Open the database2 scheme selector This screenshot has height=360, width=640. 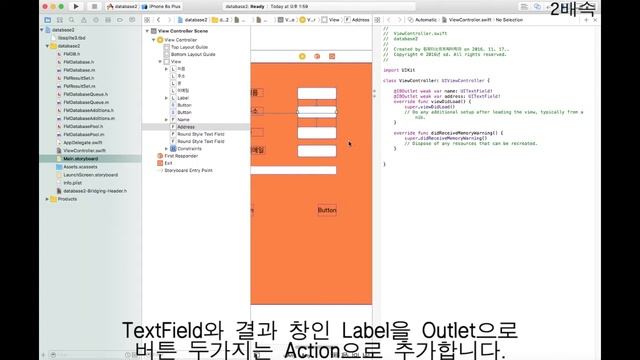tap(122, 7)
